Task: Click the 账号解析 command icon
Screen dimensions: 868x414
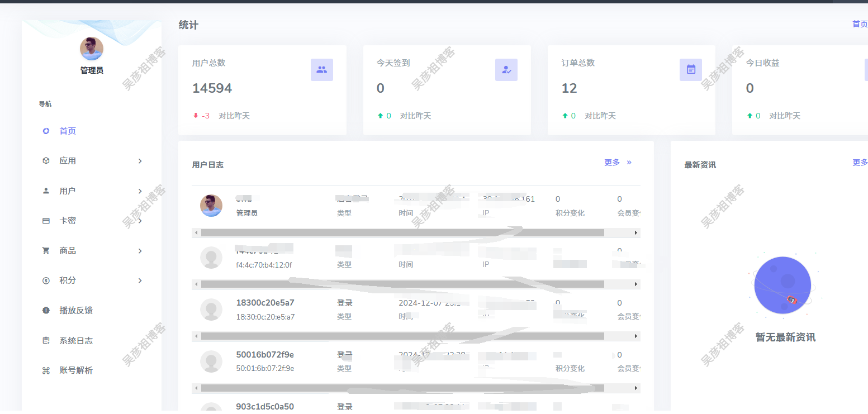Action: [46, 370]
